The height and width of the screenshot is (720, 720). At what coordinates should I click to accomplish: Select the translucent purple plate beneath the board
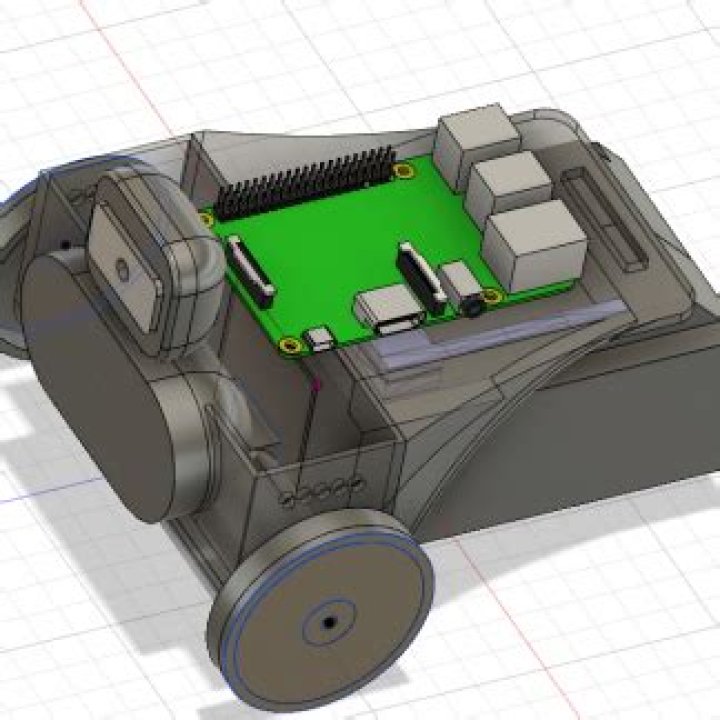coord(496,335)
